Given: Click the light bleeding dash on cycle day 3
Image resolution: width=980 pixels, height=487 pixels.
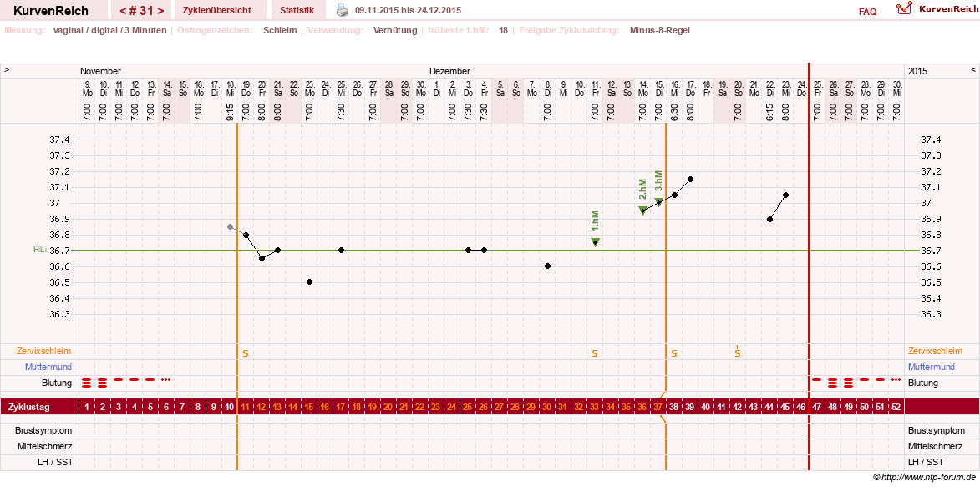Looking at the screenshot, I should pos(118,379).
